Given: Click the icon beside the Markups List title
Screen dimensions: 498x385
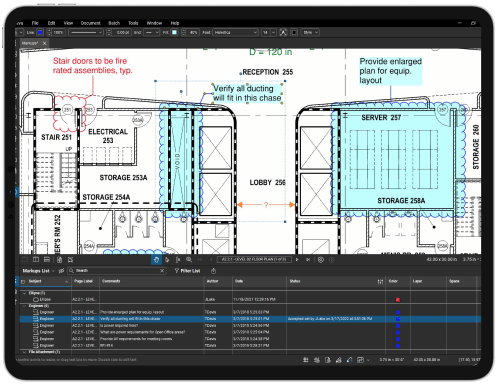Looking at the screenshot, I should point(61,271).
